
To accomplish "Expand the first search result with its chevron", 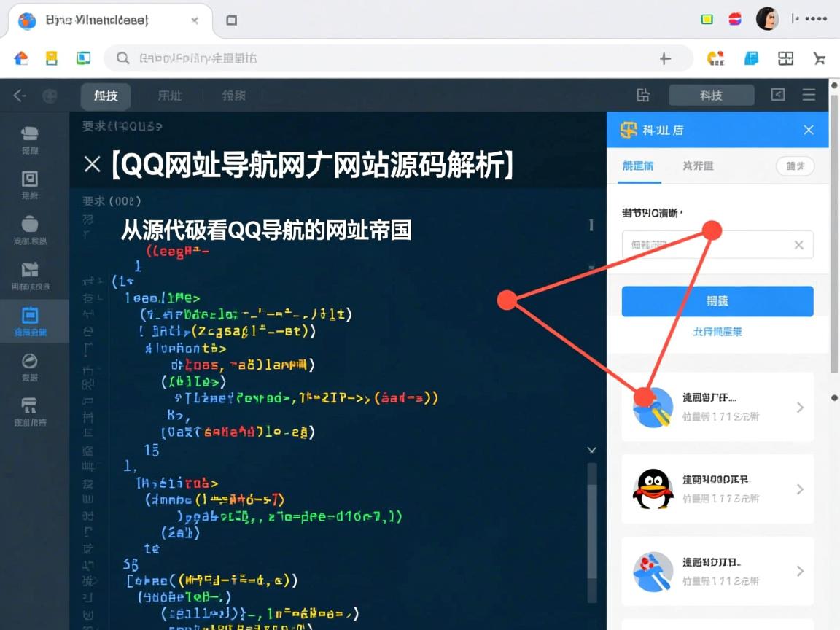I will click(800, 407).
